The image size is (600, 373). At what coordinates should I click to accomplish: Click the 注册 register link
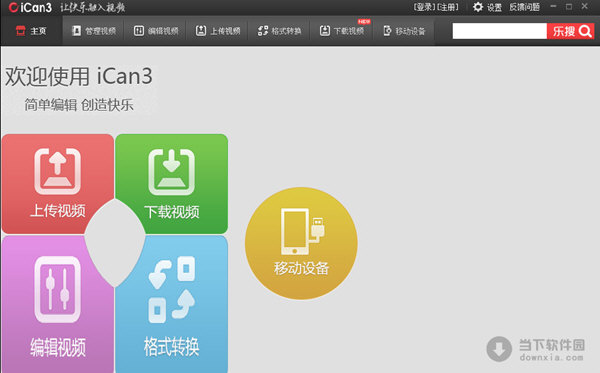point(447,7)
